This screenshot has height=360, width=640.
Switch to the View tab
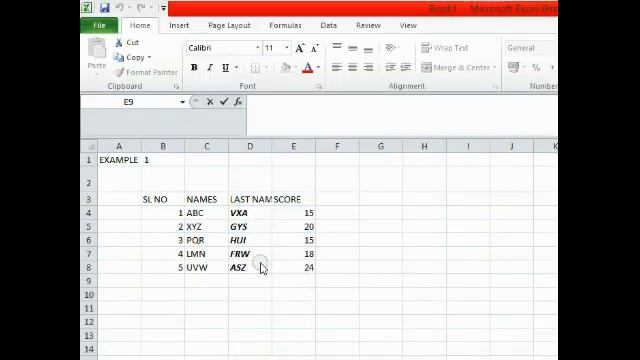click(408, 25)
